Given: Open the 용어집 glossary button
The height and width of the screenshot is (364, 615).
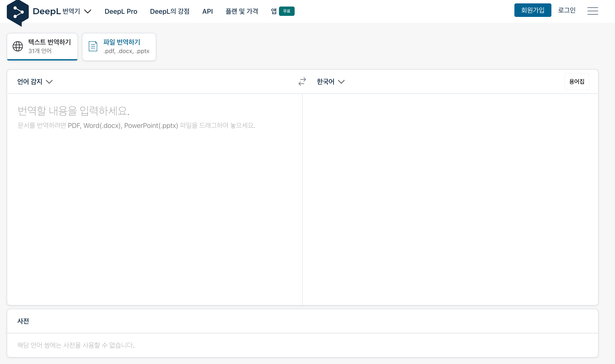Looking at the screenshot, I should point(577,81).
